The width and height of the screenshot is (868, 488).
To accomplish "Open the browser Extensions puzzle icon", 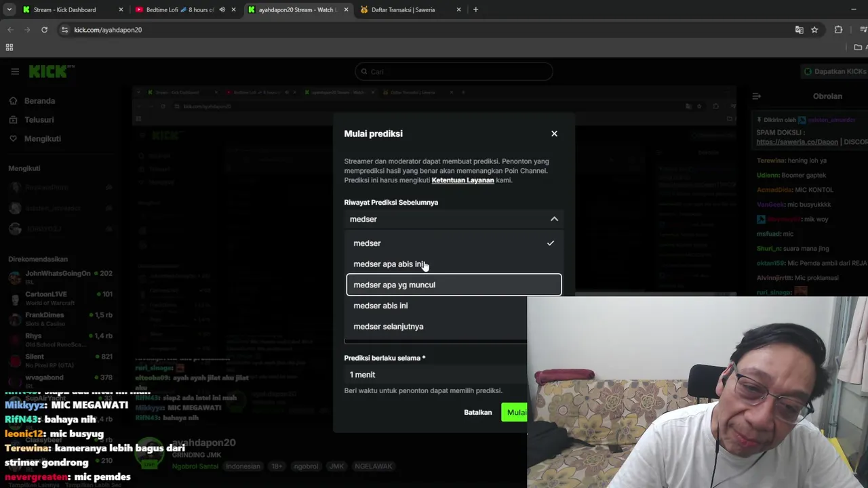I will click(x=838, y=30).
